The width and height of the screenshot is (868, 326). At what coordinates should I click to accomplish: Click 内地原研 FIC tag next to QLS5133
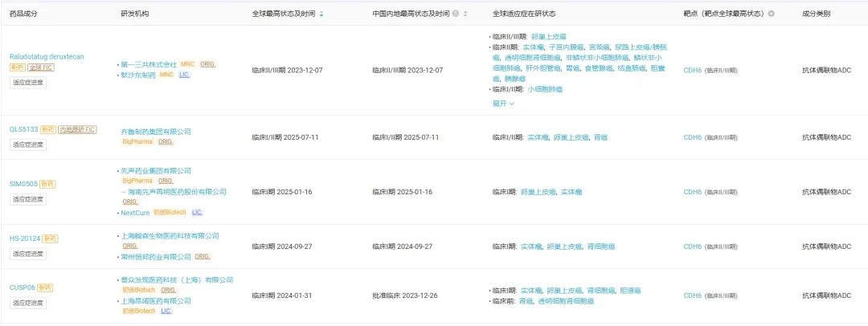click(x=77, y=129)
